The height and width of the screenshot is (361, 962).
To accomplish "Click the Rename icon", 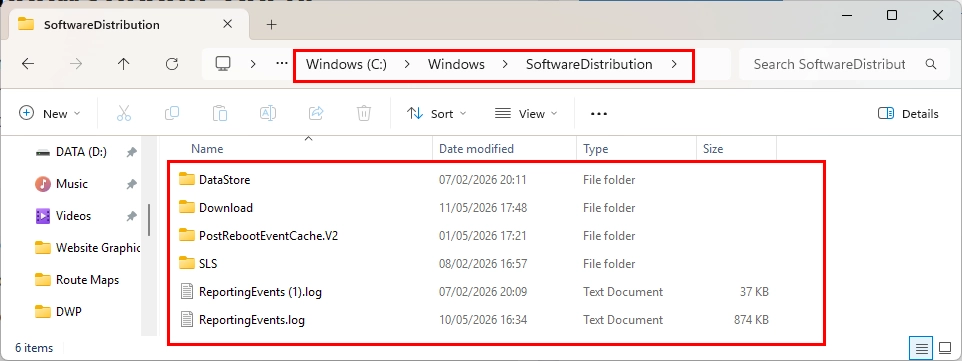I will coord(268,114).
